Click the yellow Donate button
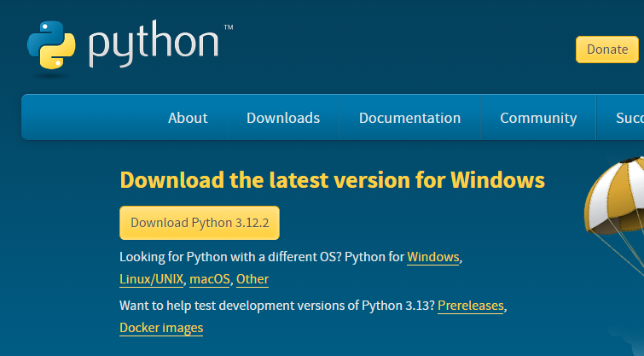Screen dimensions: 644x356 (x=607, y=50)
